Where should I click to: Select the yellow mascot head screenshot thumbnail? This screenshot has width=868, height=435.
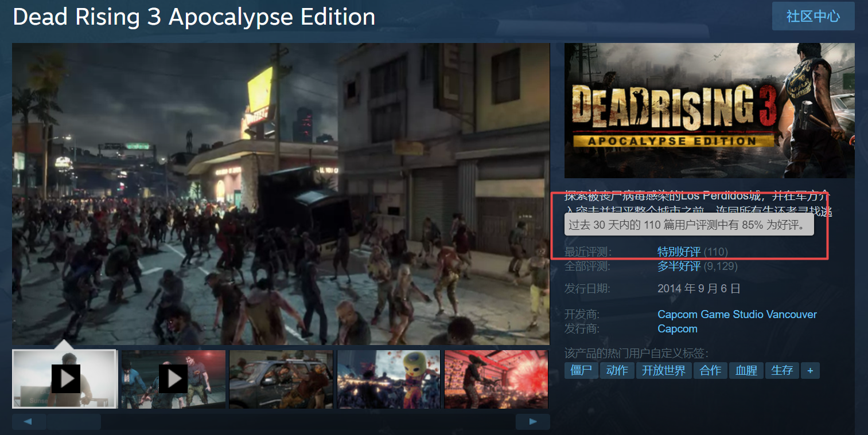pyautogui.click(x=389, y=379)
